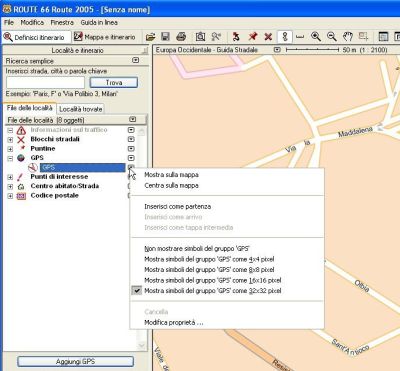
Task: Open the Europa Occidentale map dropdown
Action: [x=277, y=50]
